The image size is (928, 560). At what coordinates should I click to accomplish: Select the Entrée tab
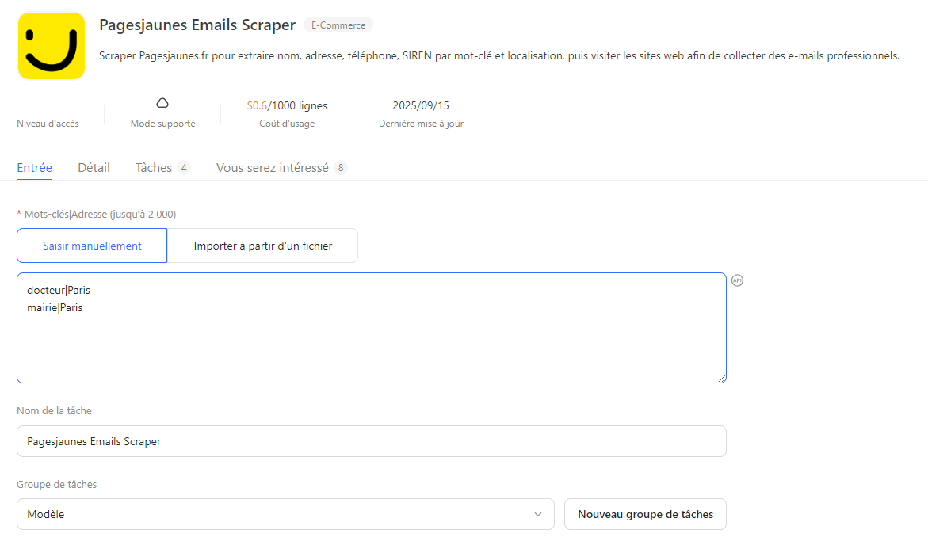coord(34,167)
